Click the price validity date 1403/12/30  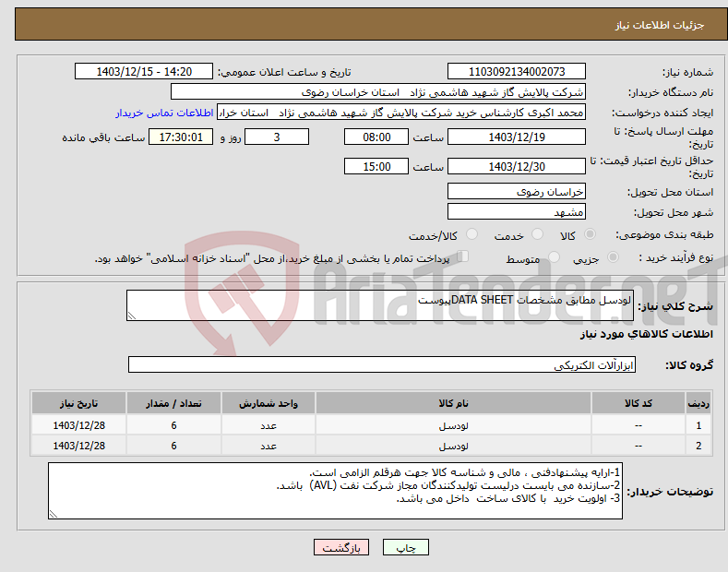pyautogui.click(x=517, y=166)
